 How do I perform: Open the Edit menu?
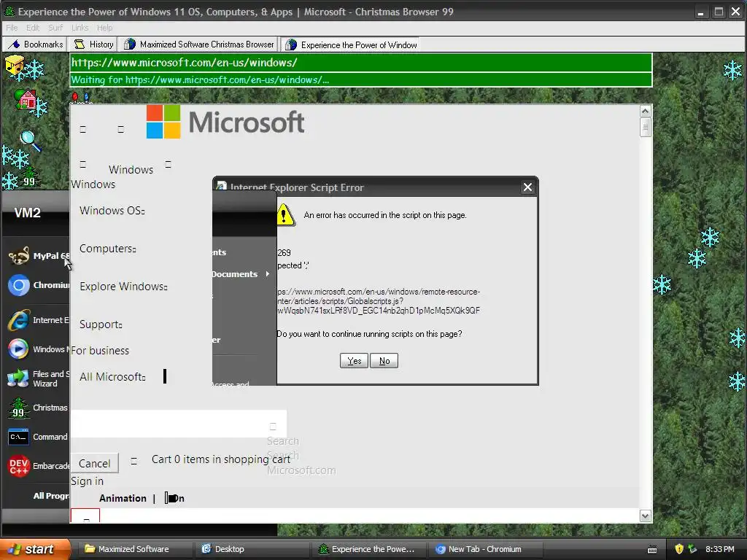click(33, 28)
